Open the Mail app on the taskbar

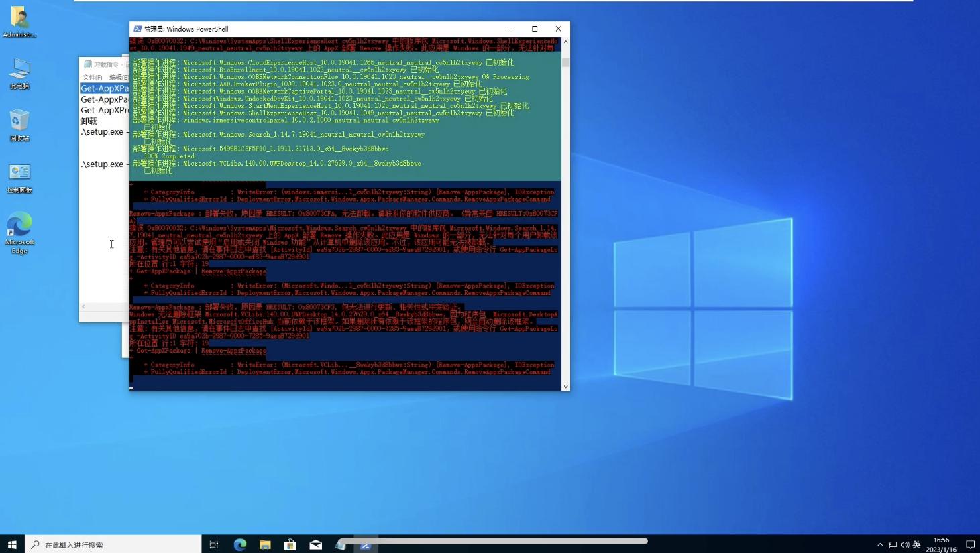click(x=316, y=544)
